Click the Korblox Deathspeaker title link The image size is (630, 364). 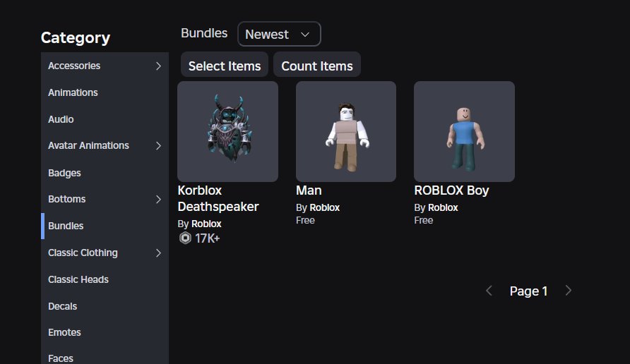pyautogui.click(x=218, y=198)
